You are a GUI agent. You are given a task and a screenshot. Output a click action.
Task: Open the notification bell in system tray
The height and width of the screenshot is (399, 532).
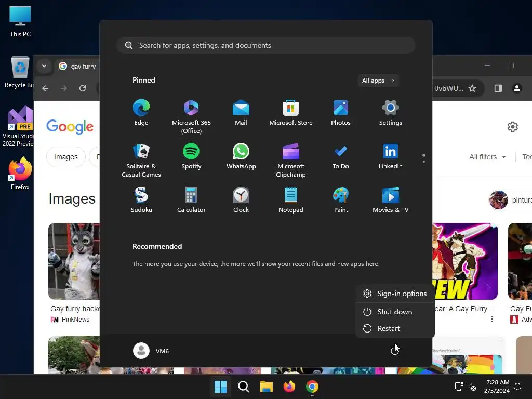517,387
